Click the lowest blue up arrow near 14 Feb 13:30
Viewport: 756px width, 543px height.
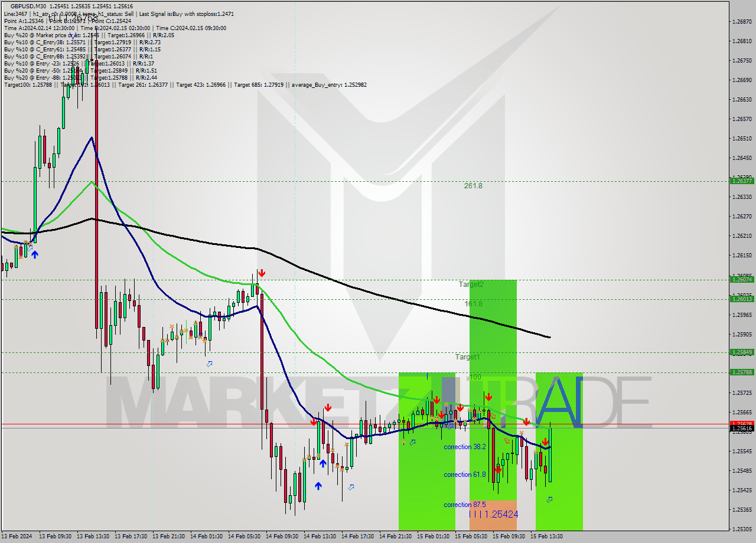coord(318,486)
